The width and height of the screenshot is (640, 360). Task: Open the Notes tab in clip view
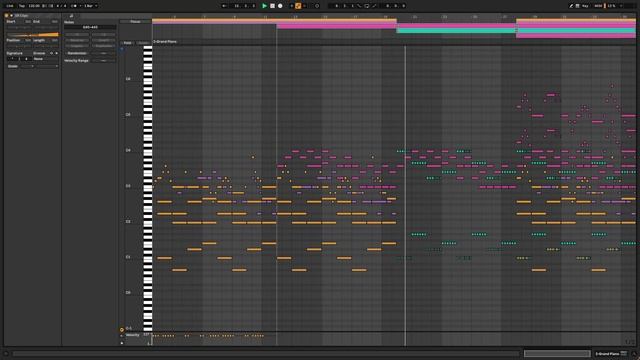71,16
